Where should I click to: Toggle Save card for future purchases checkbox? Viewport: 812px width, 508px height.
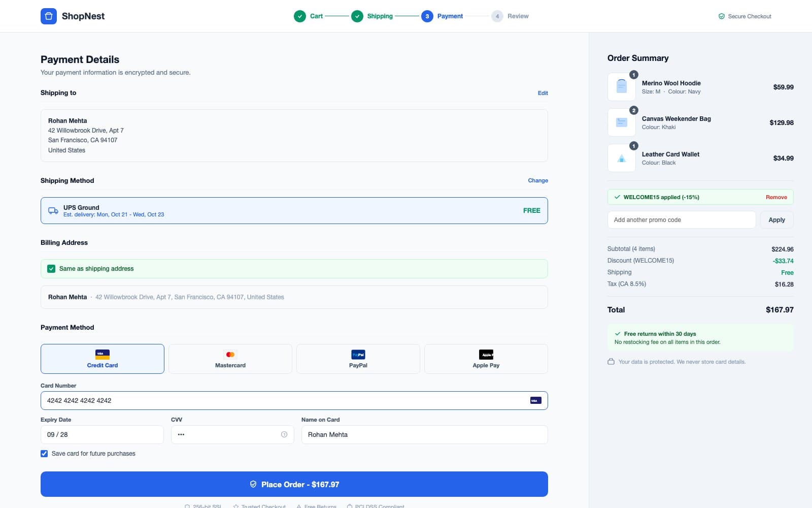44,454
